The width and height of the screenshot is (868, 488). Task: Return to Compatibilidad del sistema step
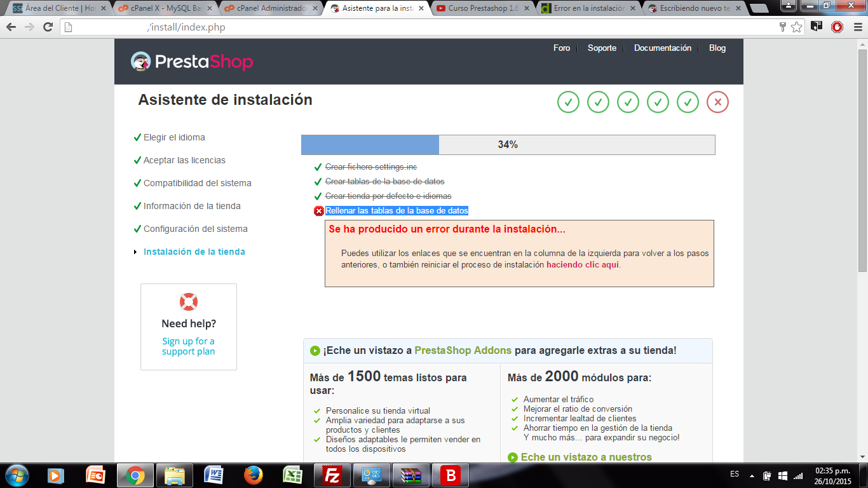click(x=198, y=183)
